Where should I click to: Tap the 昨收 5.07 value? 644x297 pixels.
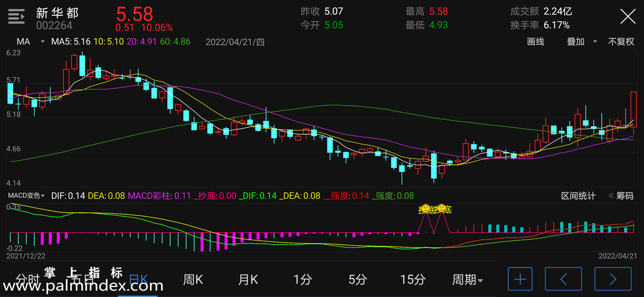[x=322, y=11]
